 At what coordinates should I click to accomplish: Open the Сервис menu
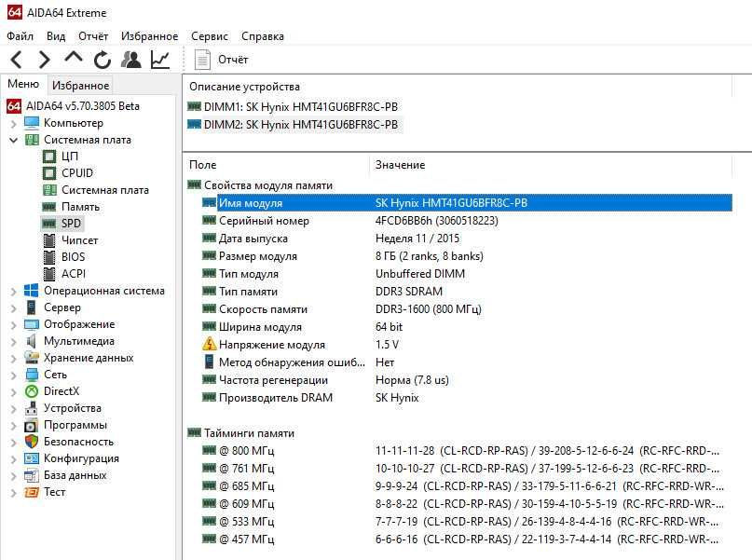(209, 36)
